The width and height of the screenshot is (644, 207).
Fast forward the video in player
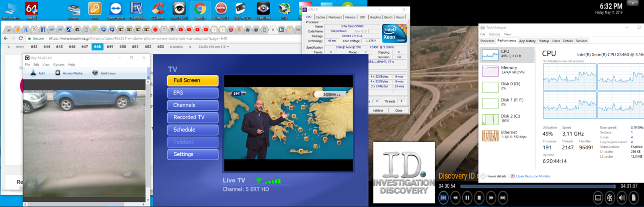click(x=492, y=198)
